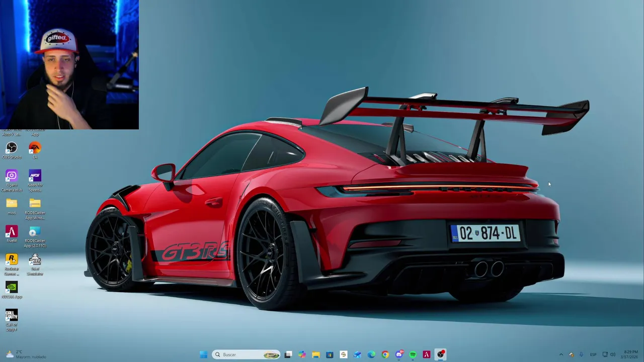Select the FiveM desktop shortcut
The image size is (644, 362).
click(x=12, y=234)
